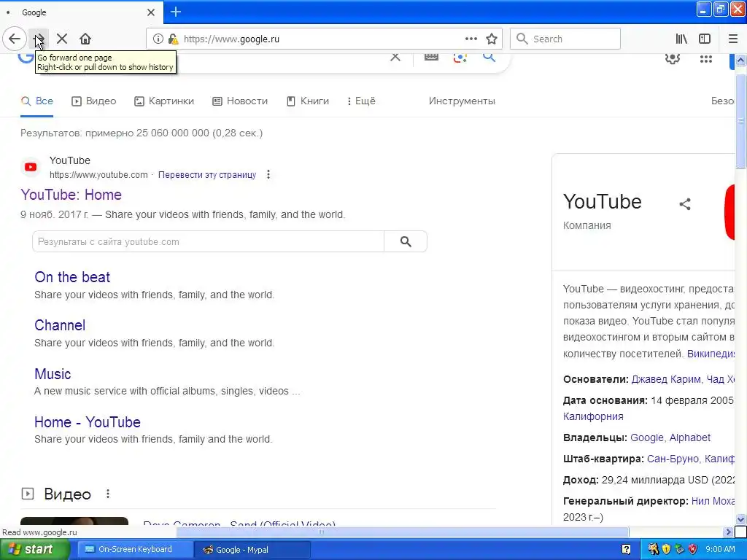Open Google virtual keyboard input tool
The image size is (747, 560).
431,57
